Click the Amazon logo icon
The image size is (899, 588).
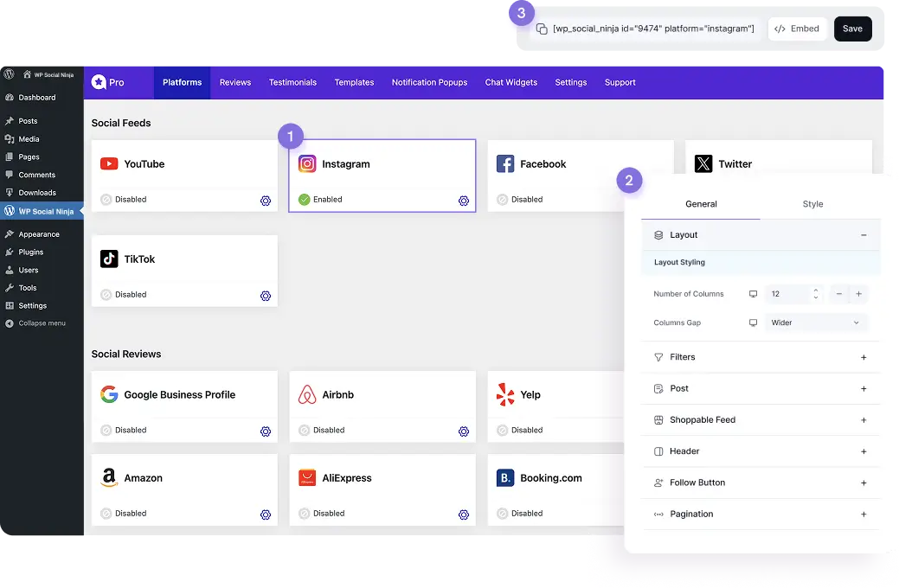click(109, 477)
